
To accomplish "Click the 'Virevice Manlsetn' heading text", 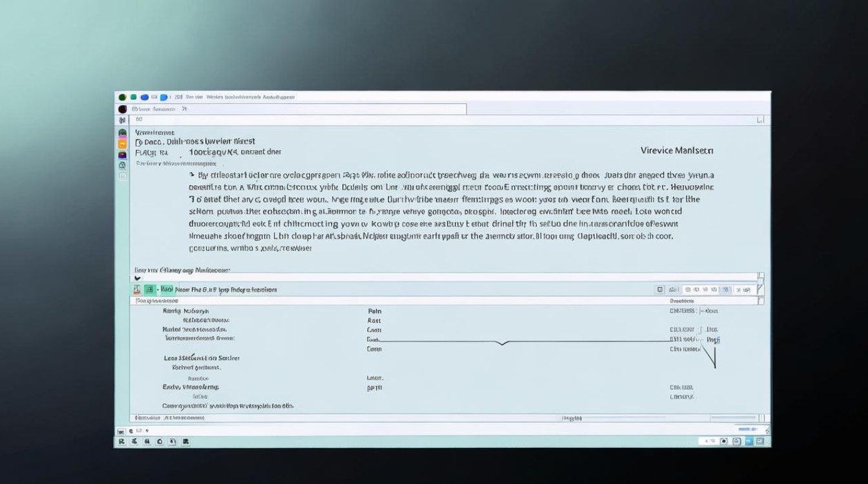I will pyautogui.click(x=677, y=150).
